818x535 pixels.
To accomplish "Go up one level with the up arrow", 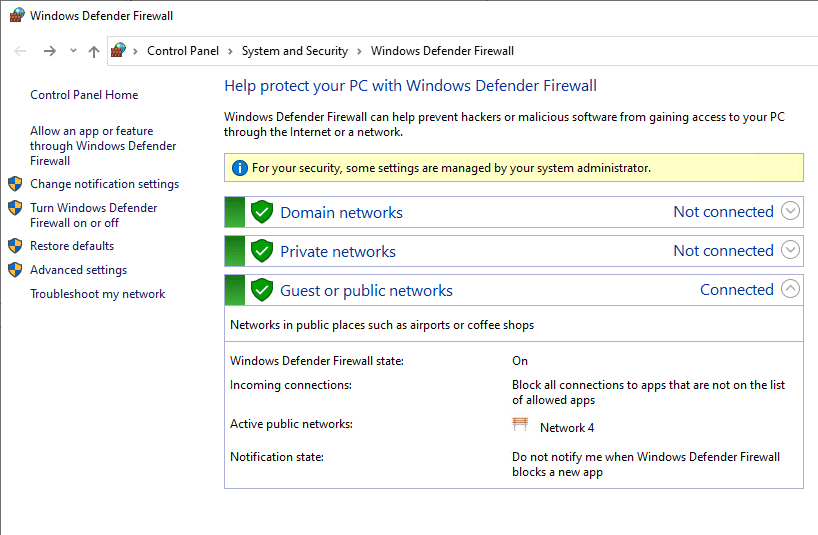I will pos(94,51).
